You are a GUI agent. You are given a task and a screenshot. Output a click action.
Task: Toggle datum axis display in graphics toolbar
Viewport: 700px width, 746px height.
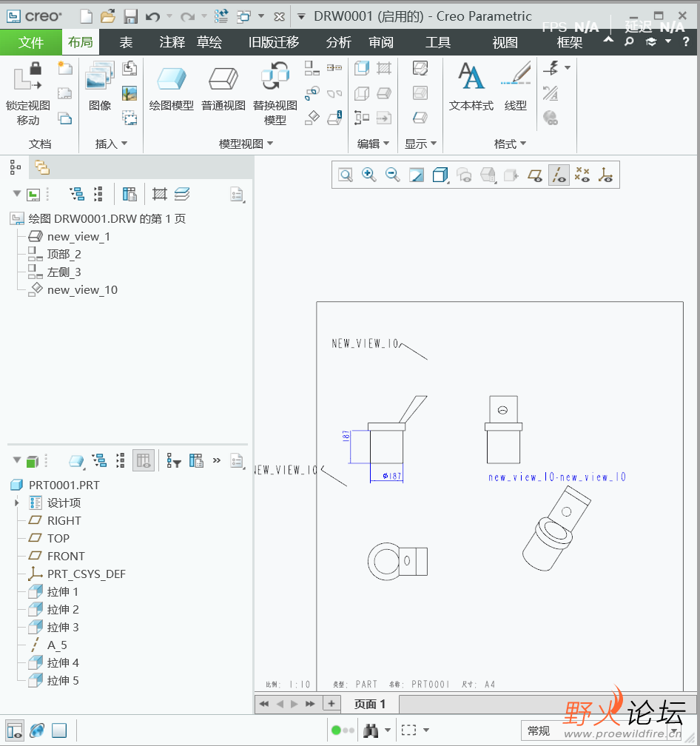point(559,175)
